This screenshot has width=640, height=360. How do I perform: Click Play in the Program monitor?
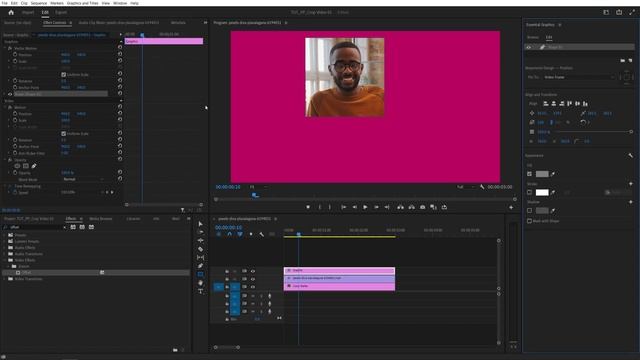pos(365,207)
